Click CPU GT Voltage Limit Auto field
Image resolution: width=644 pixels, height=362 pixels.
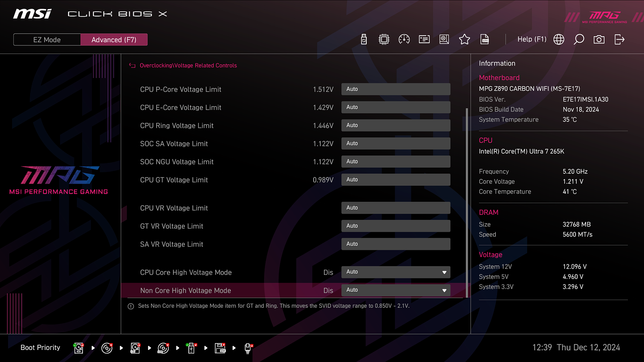pyautogui.click(x=396, y=180)
